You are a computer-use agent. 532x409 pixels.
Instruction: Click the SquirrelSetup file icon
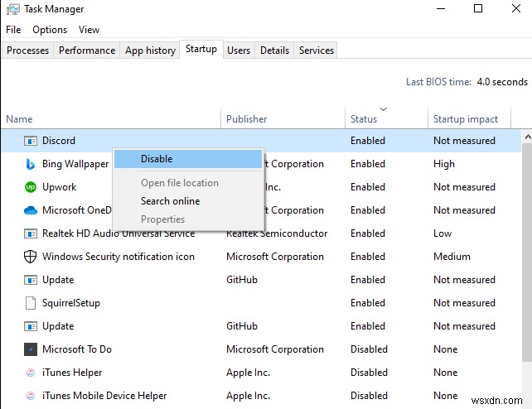pos(31,303)
